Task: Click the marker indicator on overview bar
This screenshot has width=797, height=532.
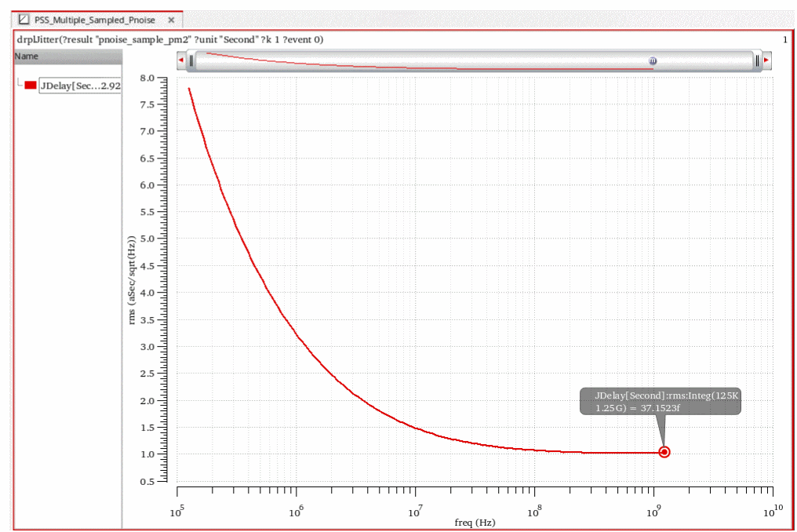Action: pos(652,60)
